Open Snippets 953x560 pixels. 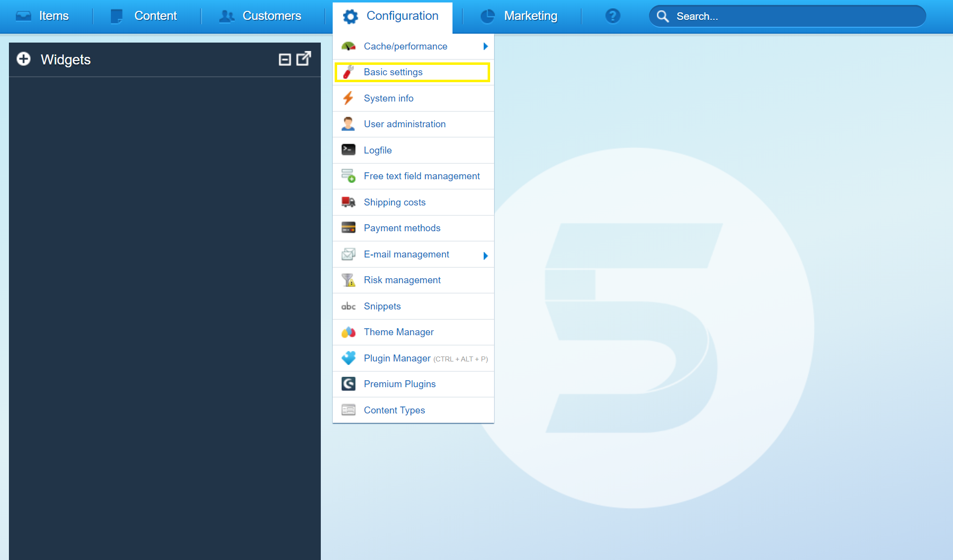[x=413, y=306]
